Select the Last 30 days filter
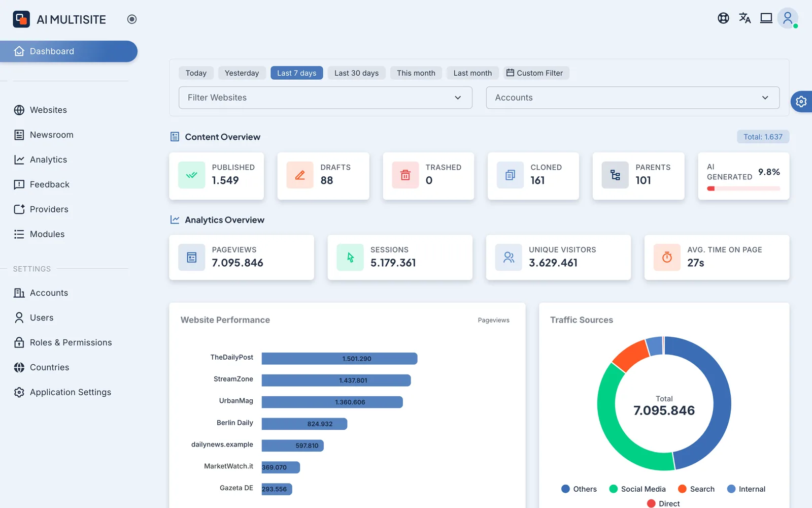This screenshot has height=508, width=812. coord(356,73)
